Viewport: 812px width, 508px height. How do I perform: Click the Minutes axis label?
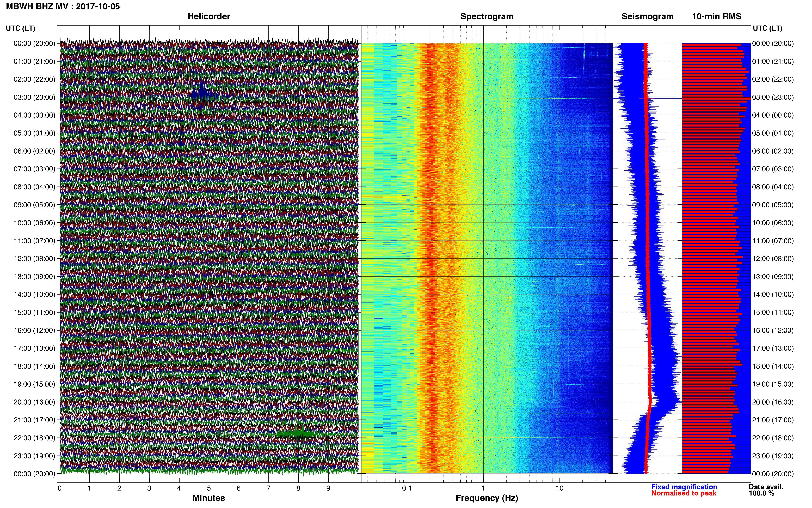(x=209, y=498)
